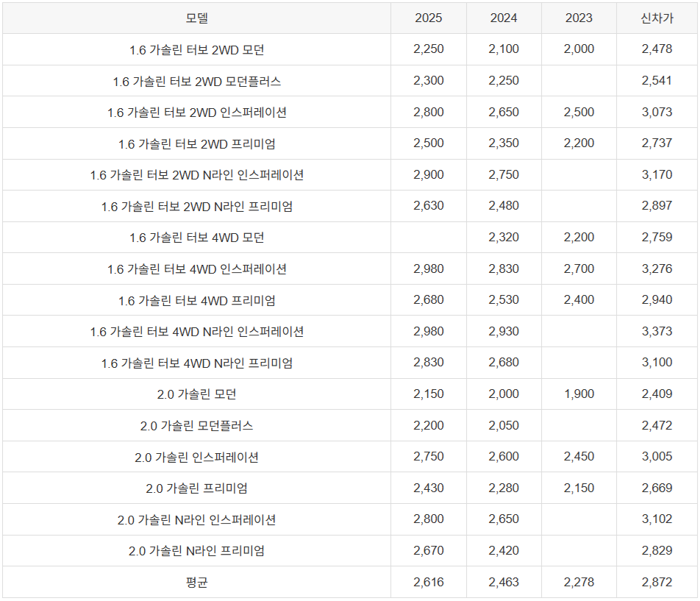
Task: Select row 1.6 가솔린 터보 2WD 프리미엄
Action: click(x=350, y=143)
